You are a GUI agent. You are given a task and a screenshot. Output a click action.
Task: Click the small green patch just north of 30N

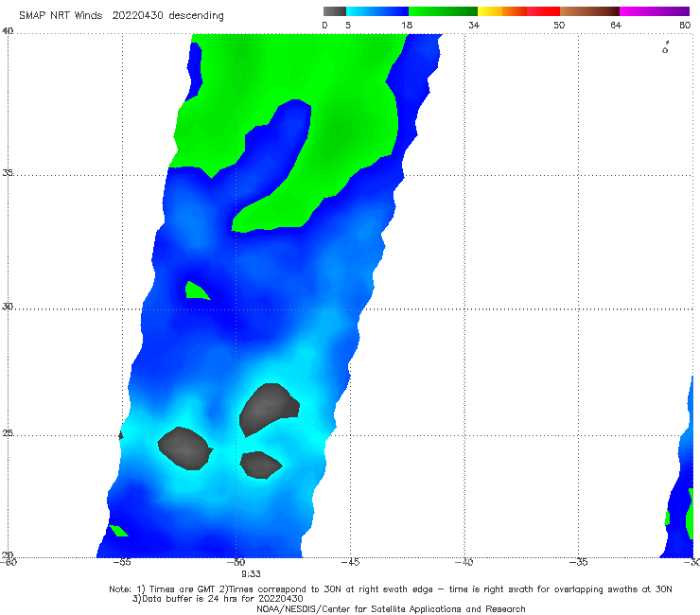coord(196,290)
